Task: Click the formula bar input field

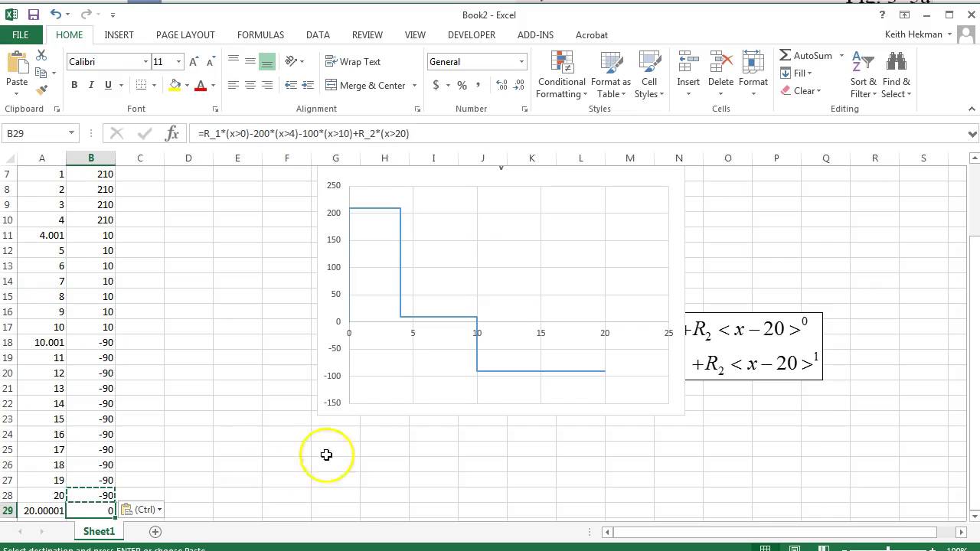Action: coord(578,133)
